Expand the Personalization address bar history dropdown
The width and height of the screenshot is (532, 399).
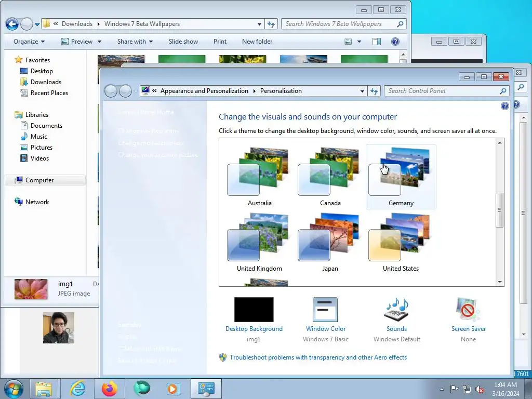point(362,91)
